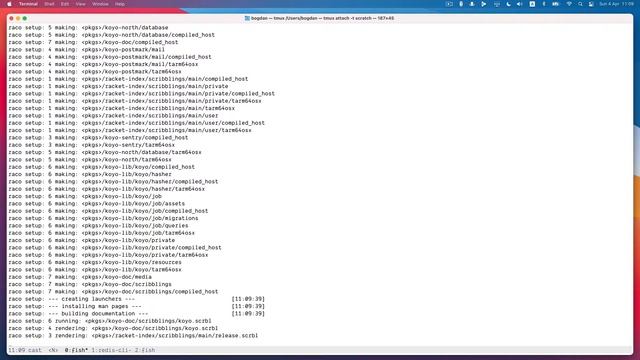Screen dimensions: 640x360
Task: Open the Bluetooth menu bar icon
Action: click(544, 4)
